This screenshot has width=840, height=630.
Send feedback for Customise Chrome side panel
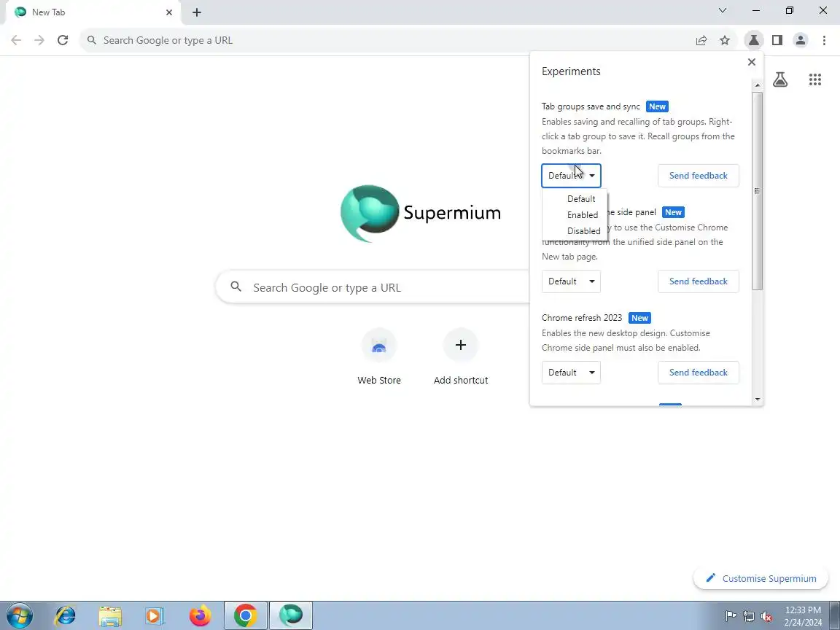[698, 281]
